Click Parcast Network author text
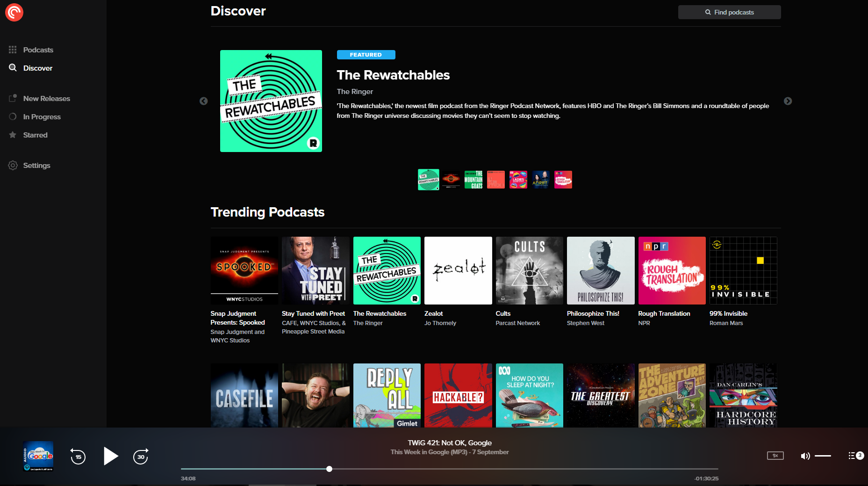The image size is (868, 486). [518, 323]
